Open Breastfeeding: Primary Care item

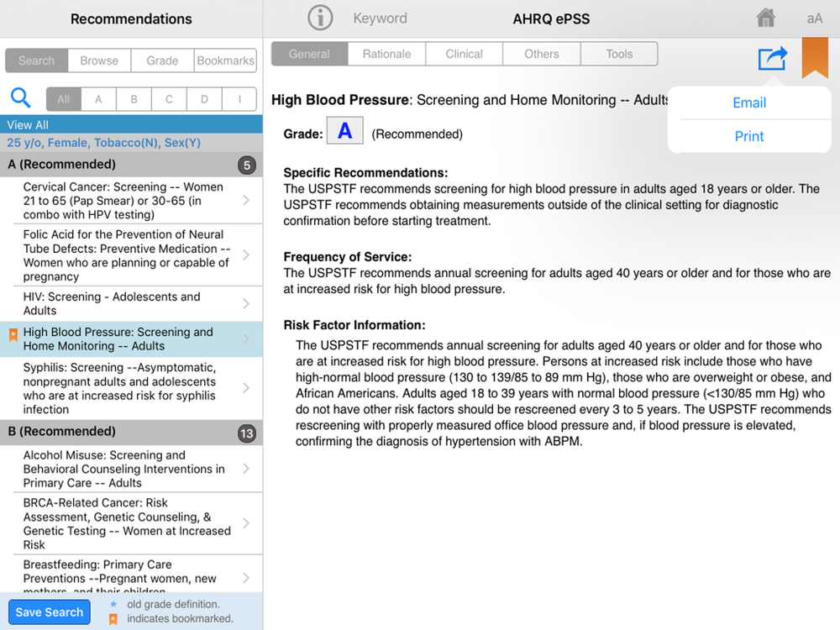[131, 575]
